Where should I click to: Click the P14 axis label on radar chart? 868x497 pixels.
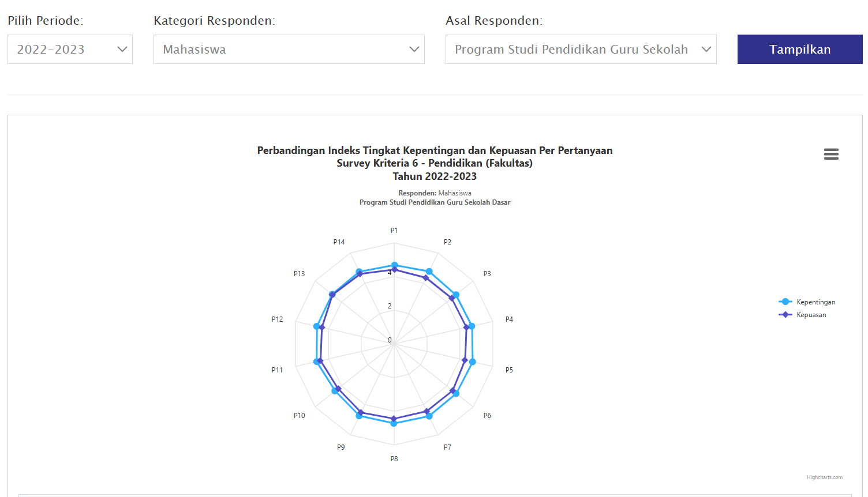pyautogui.click(x=339, y=242)
